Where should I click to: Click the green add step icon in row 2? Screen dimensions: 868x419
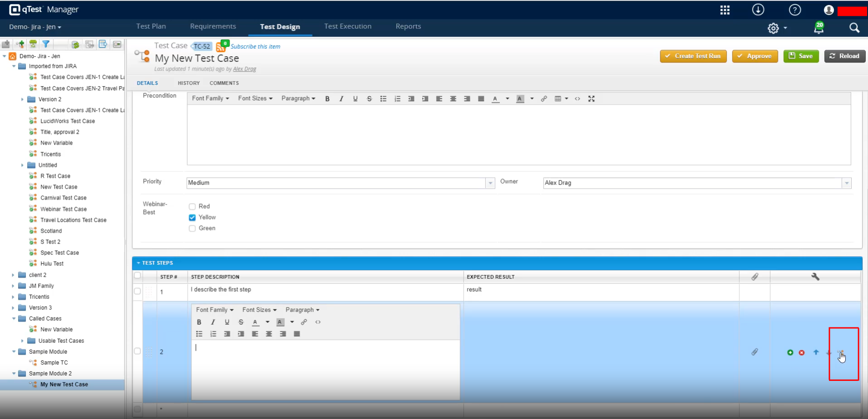click(790, 352)
